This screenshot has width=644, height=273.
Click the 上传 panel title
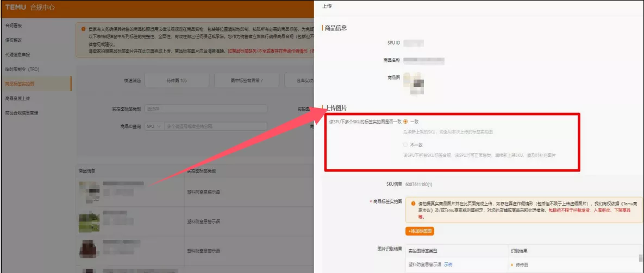click(327, 6)
